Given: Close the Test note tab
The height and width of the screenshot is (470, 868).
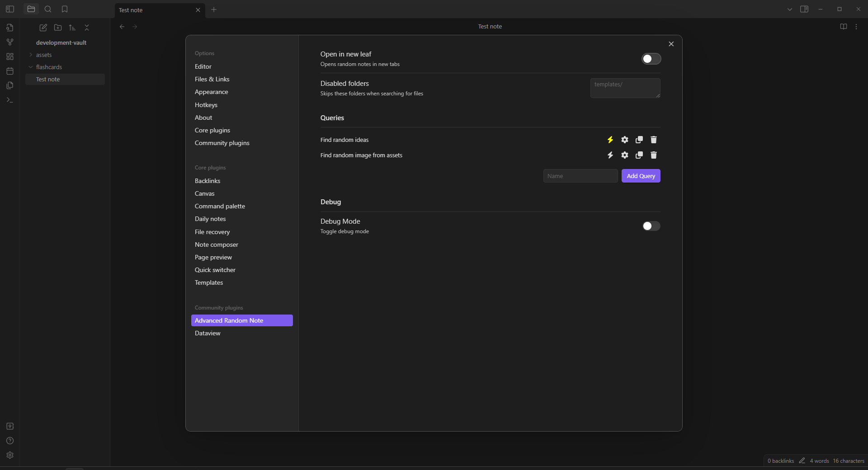Looking at the screenshot, I should point(198,10).
